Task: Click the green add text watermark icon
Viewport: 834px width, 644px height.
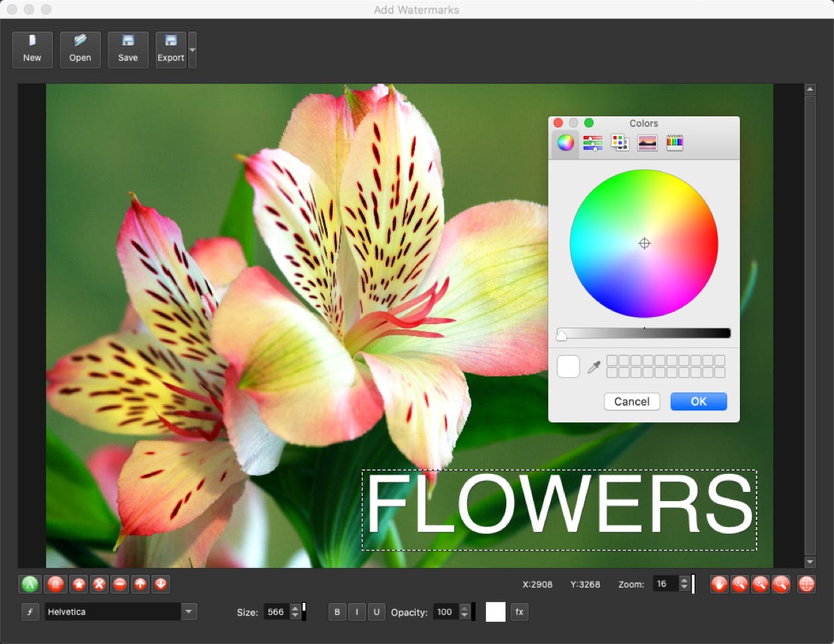Action: click(29, 584)
